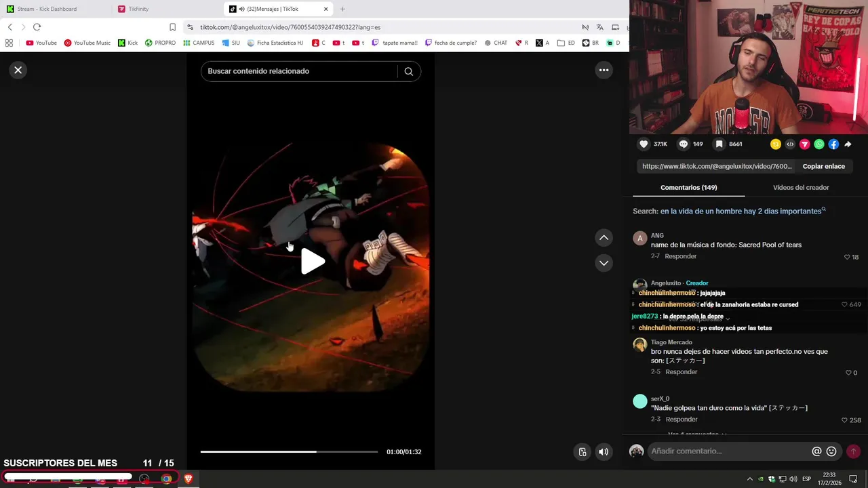
Task: Open the translate page icon
Action: click(x=599, y=27)
